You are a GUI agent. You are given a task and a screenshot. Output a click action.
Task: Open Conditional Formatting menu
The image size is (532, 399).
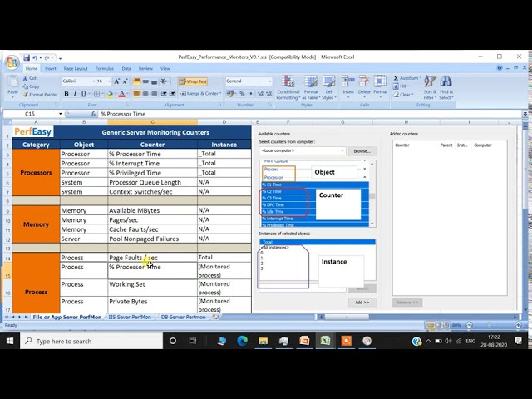[x=288, y=87]
